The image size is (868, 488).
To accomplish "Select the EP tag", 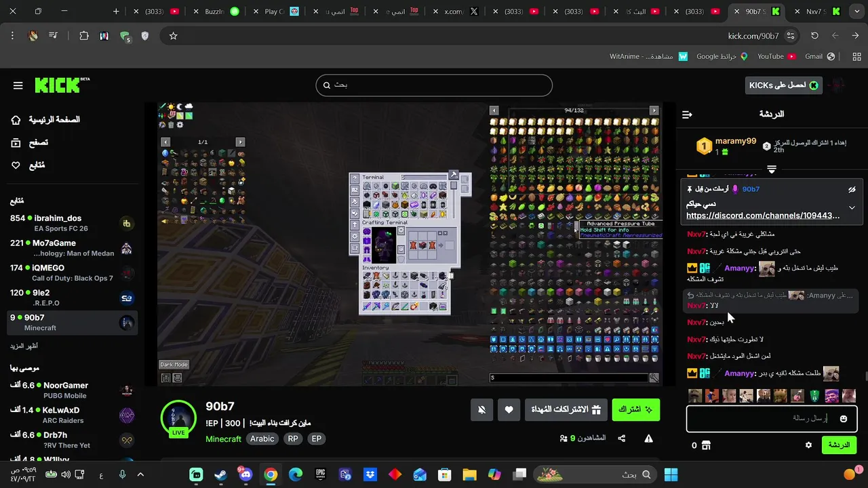I will 316,439.
